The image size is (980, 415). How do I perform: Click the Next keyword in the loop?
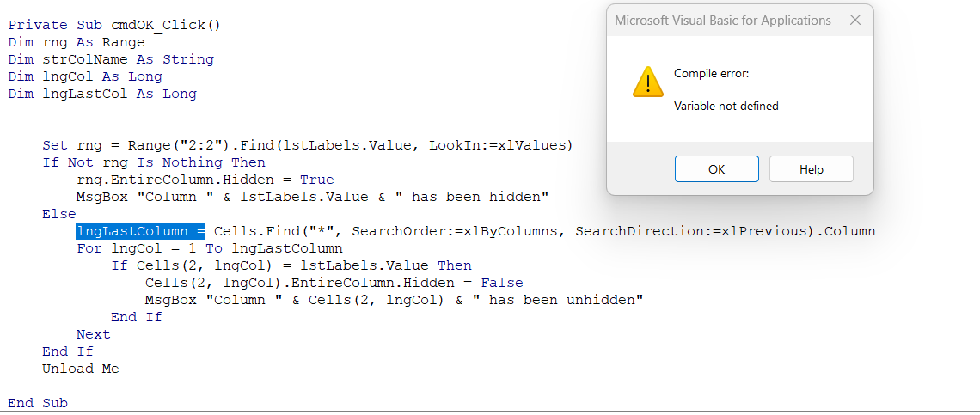(93, 334)
